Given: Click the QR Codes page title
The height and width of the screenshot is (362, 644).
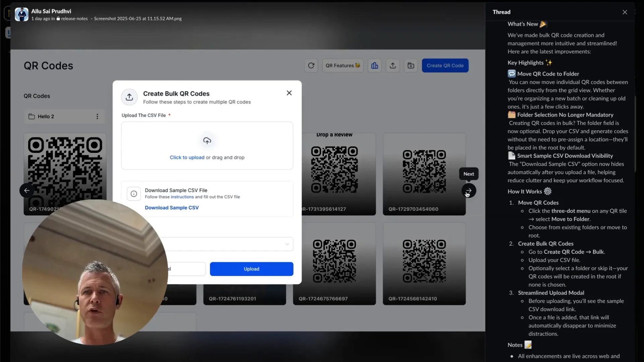Looking at the screenshot, I should (x=48, y=66).
